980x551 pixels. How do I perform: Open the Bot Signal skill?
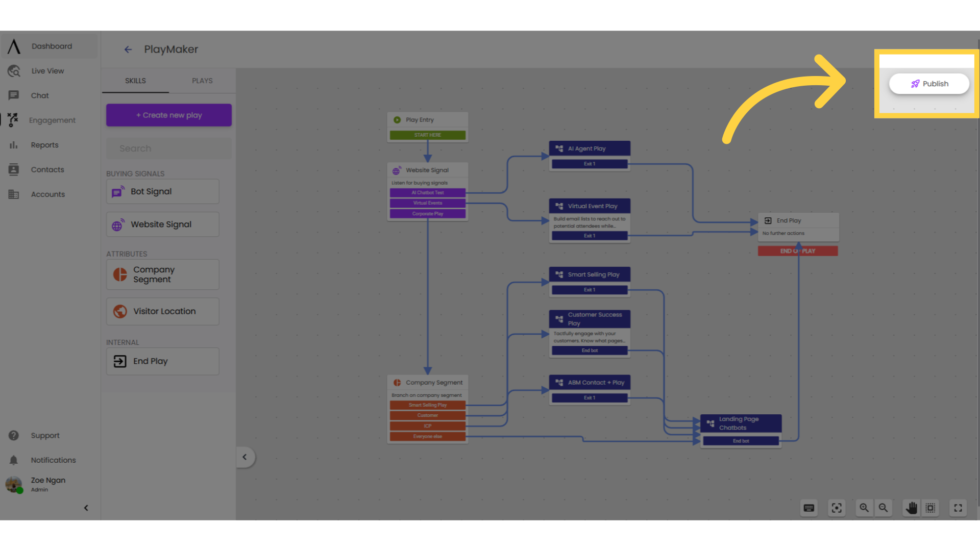[x=162, y=191]
